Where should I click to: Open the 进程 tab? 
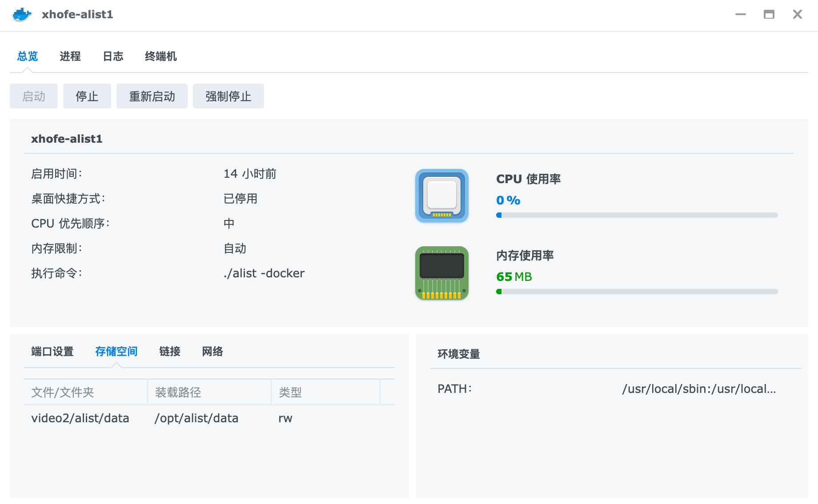pos(70,56)
